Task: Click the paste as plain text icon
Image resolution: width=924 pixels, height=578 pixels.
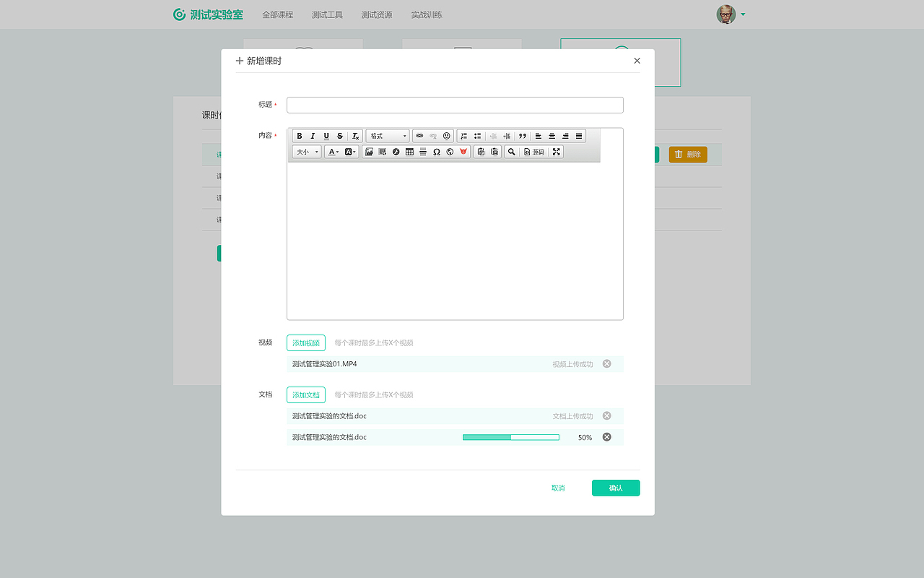Action: coord(481,152)
